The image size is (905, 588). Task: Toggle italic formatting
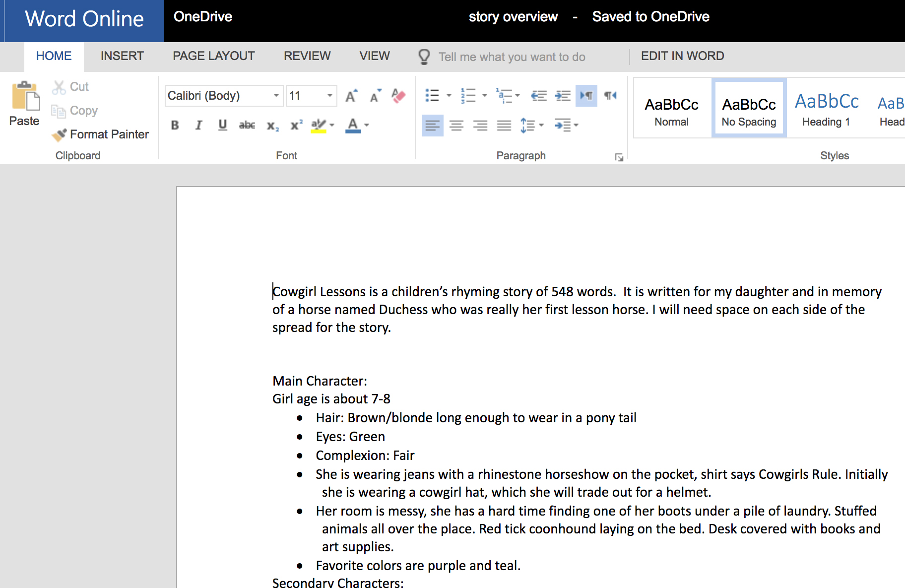(198, 125)
